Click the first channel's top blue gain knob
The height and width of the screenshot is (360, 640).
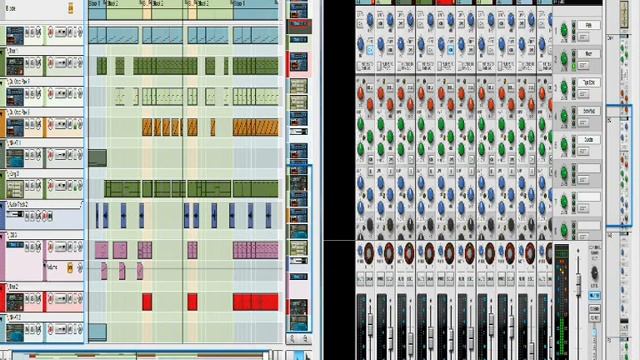point(370,19)
